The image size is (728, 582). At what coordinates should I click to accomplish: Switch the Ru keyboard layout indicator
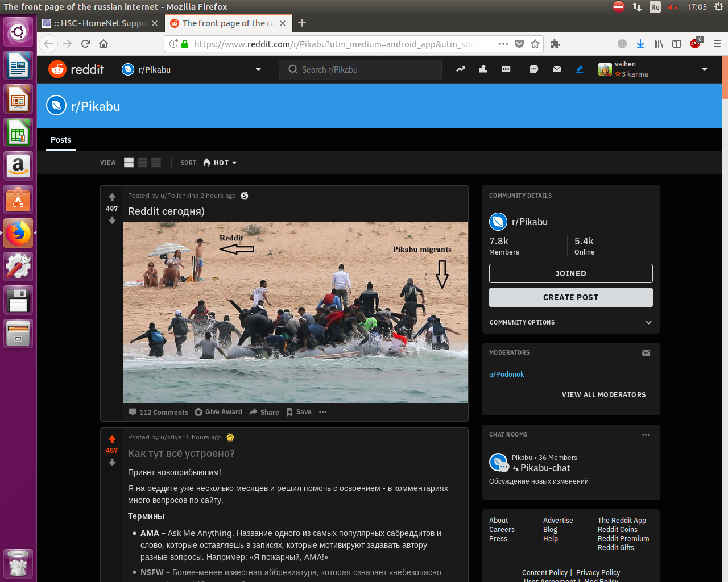pos(655,7)
